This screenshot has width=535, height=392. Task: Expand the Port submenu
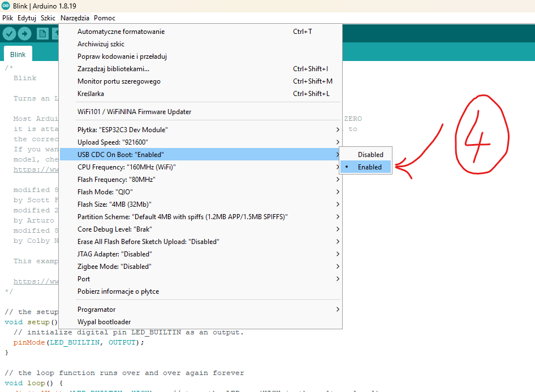coord(201,279)
